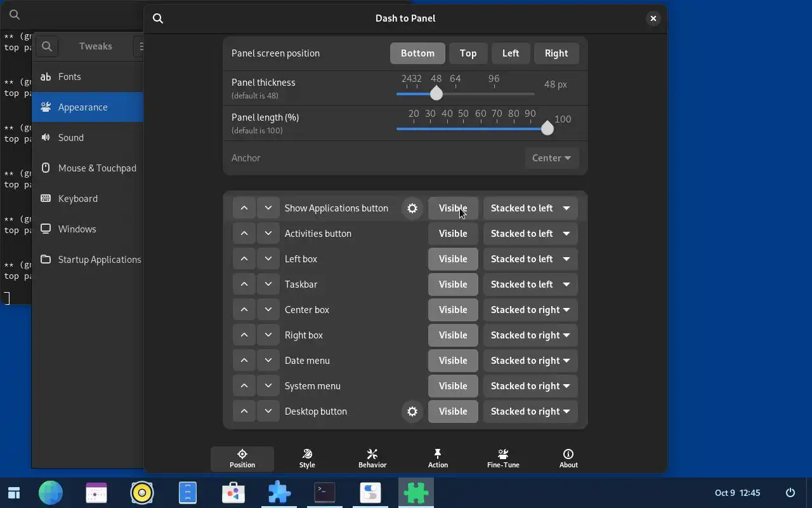
Task: Open stacking dropdown for Center box
Action: coord(530,310)
